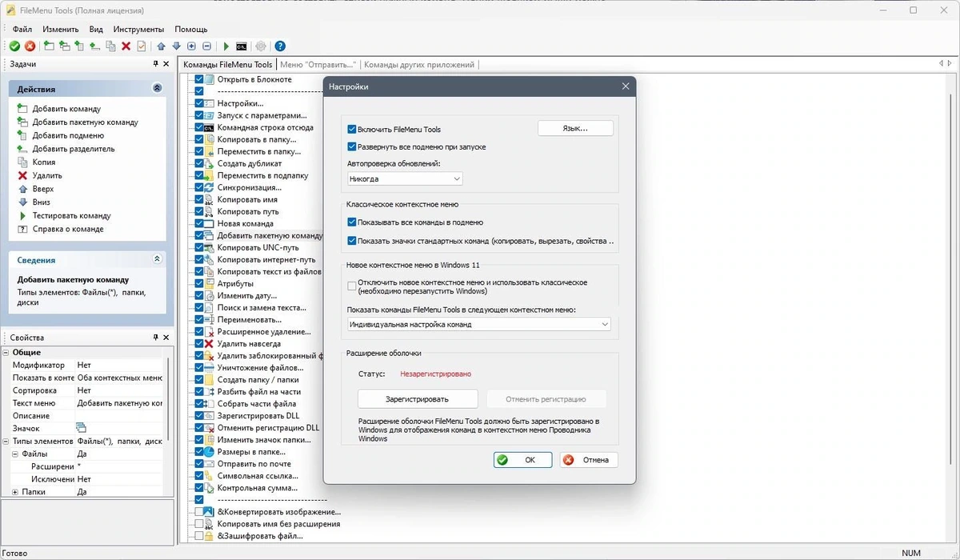The height and width of the screenshot is (560, 960).
Task: Uncheck Контрольная сумма... command checkbox
Action: point(199,487)
